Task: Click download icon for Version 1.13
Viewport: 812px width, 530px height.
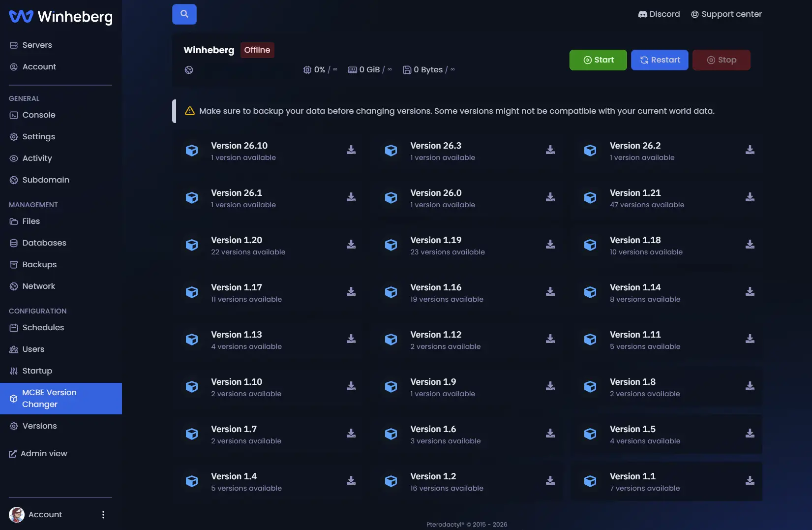Action: [351, 339]
